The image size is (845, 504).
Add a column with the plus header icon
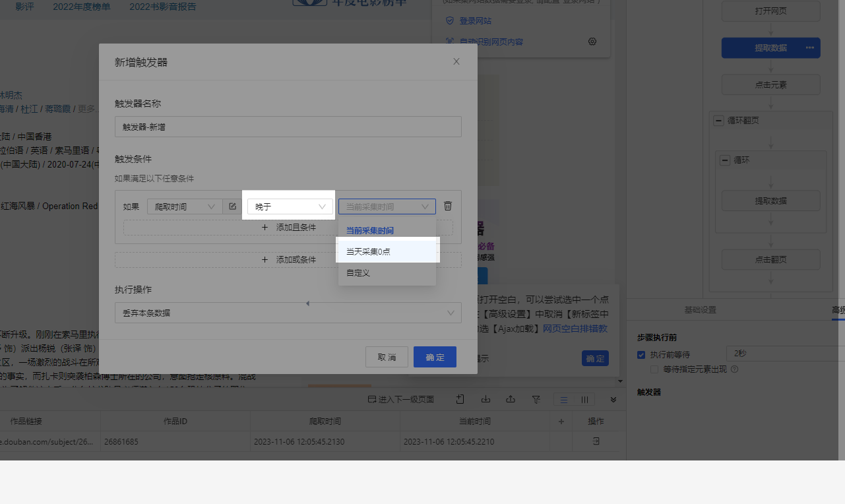[x=561, y=421]
